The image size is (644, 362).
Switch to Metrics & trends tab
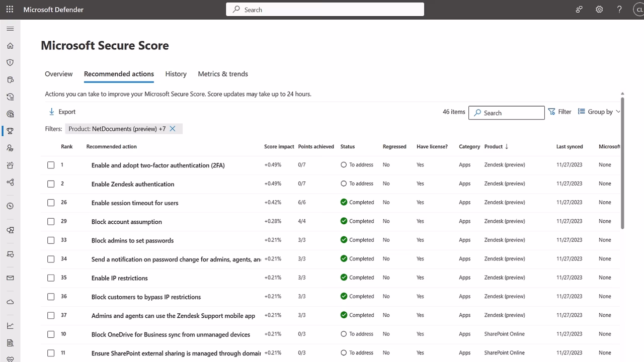point(223,74)
